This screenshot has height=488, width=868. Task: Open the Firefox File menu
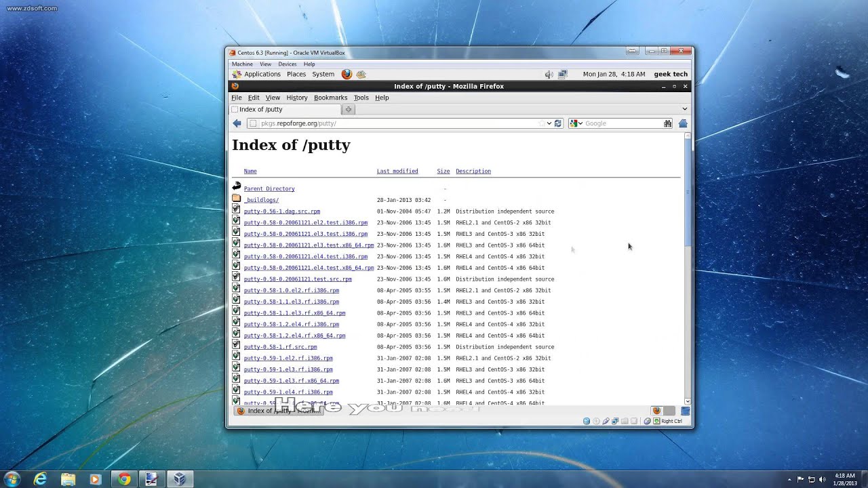click(x=236, y=98)
